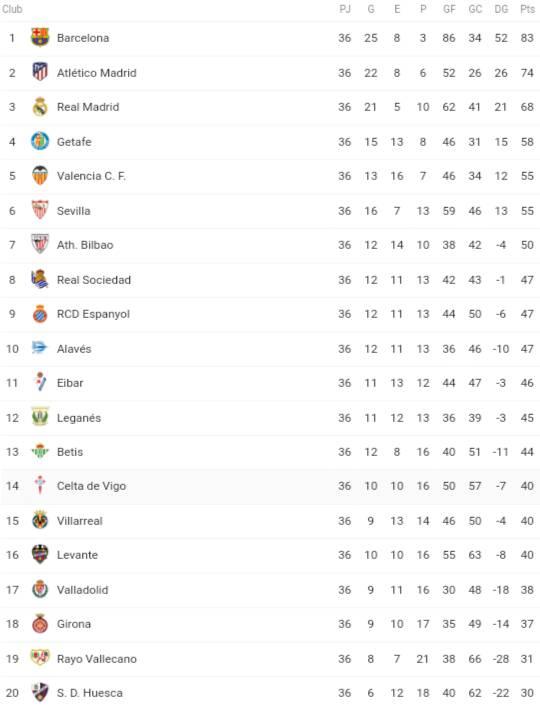Image resolution: width=540 pixels, height=708 pixels.
Task: Click the PJ column header
Action: (x=345, y=9)
